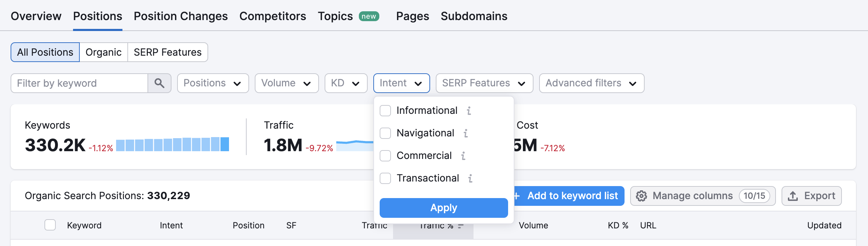Image resolution: width=868 pixels, height=246 pixels.
Task: Click the -7.12% cost change
Action: pyautogui.click(x=553, y=148)
